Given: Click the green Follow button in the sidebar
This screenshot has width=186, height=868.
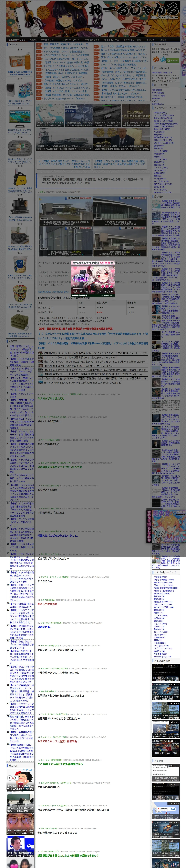Looking at the screenshot, I should click(x=173, y=60).
